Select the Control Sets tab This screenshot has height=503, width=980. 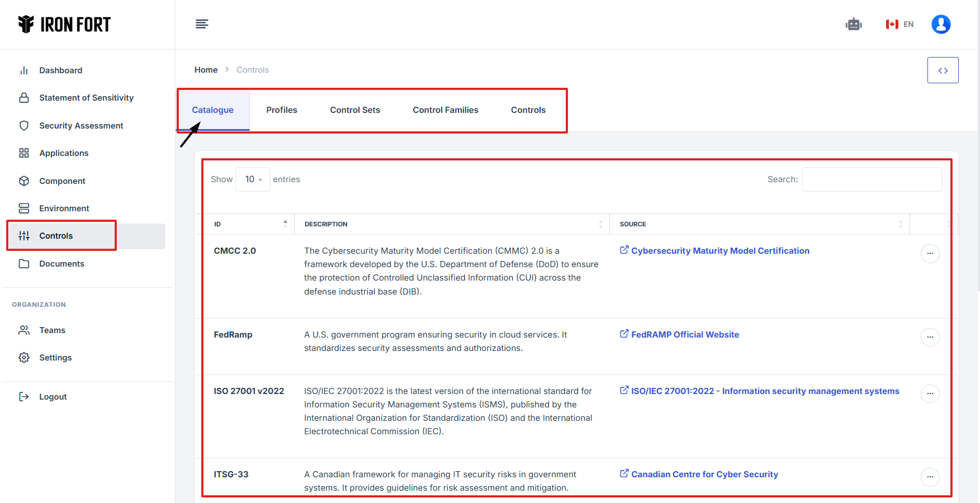click(x=355, y=110)
